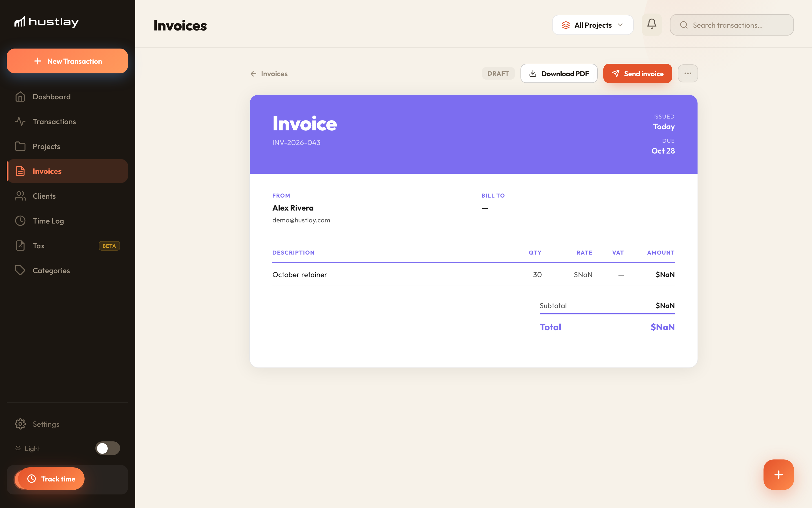Go to Categories in the sidebar

(67, 270)
